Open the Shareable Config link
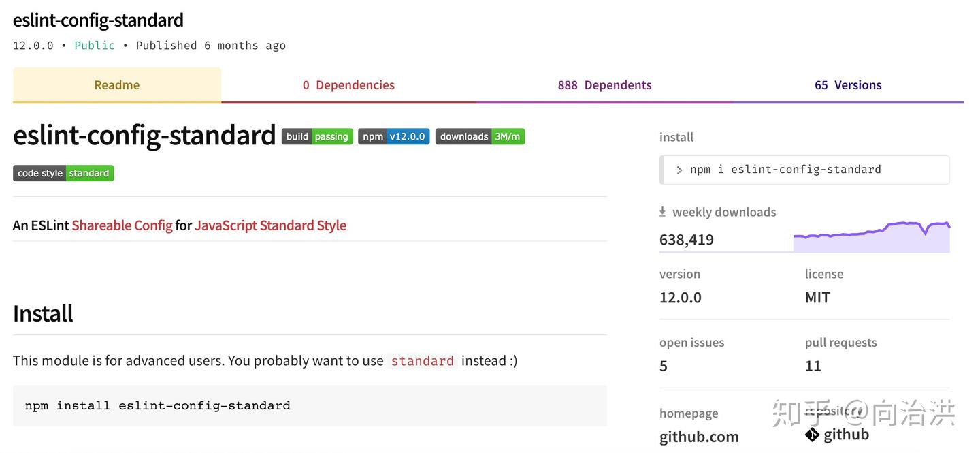Viewport: 980px width, 453px height. [x=122, y=225]
